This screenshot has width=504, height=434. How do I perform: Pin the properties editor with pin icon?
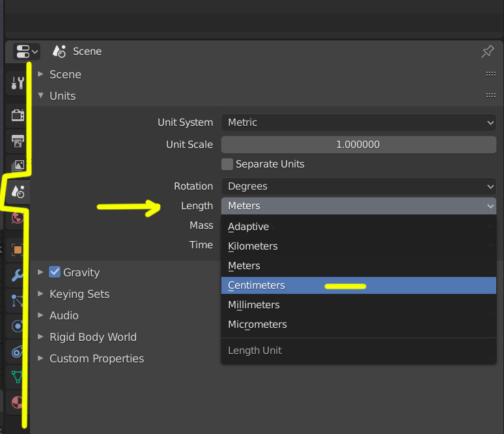click(487, 51)
